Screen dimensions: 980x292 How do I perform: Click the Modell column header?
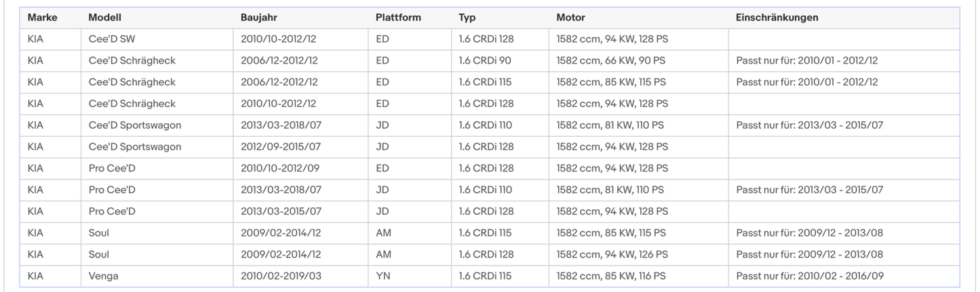[104, 18]
